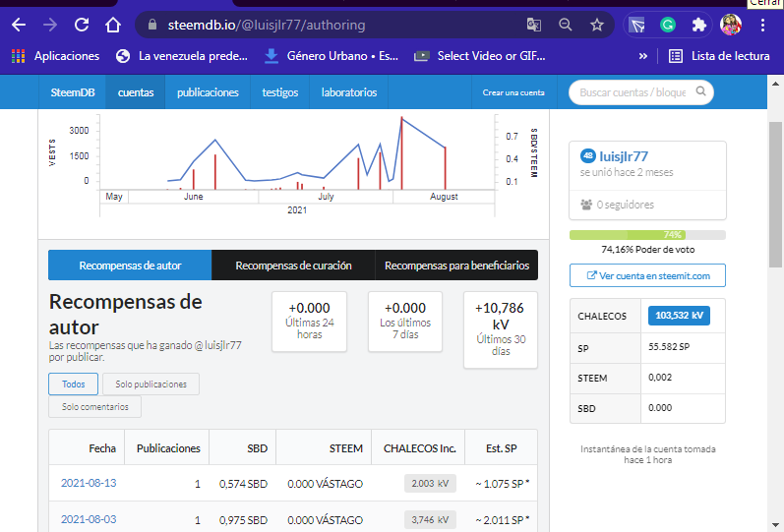784x532 pixels.
Task: Click the padlock site info icon
Action: pos(152,25)
